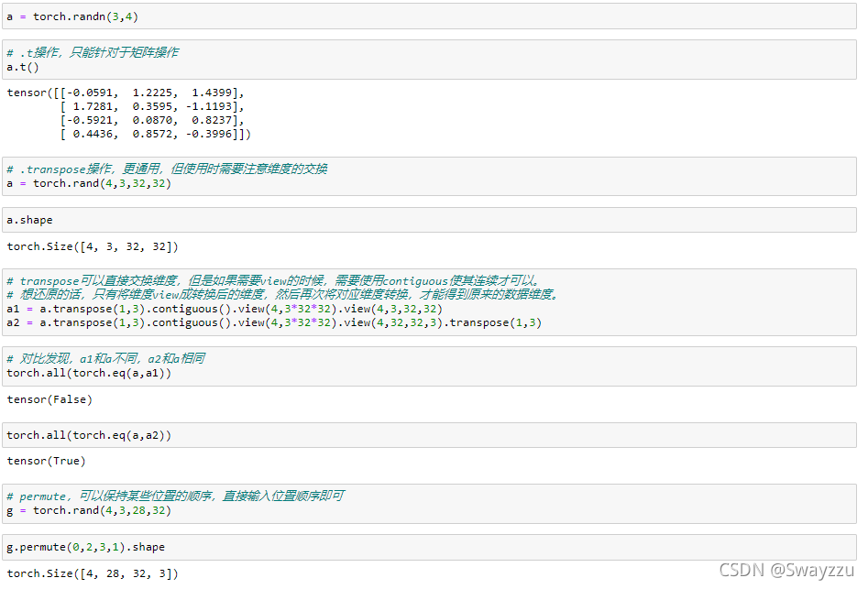Click the comment mentioning contiguous
Viewport: 868px width, 589px height.
275,280
